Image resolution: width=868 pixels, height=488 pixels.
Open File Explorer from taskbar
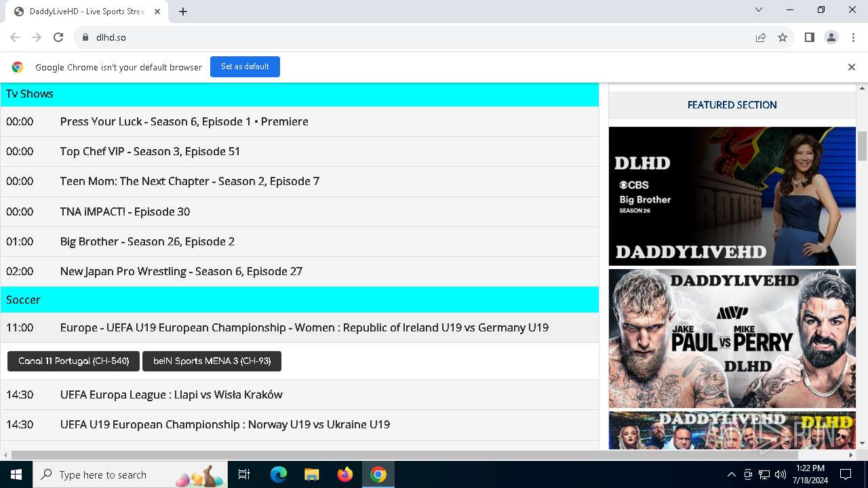[312, 474]
